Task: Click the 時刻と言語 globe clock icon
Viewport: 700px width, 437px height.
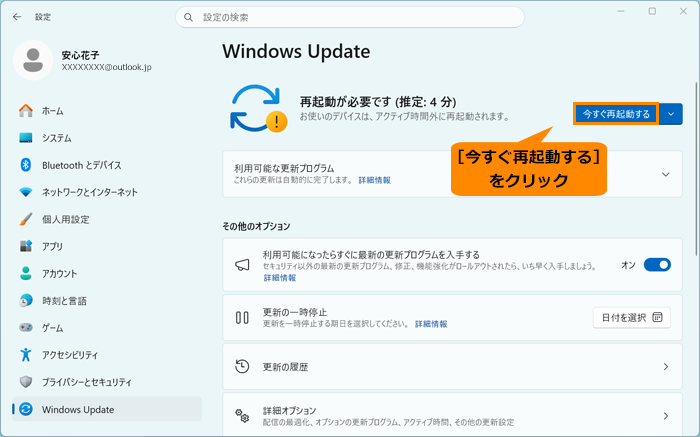Action: pos(26,300)
